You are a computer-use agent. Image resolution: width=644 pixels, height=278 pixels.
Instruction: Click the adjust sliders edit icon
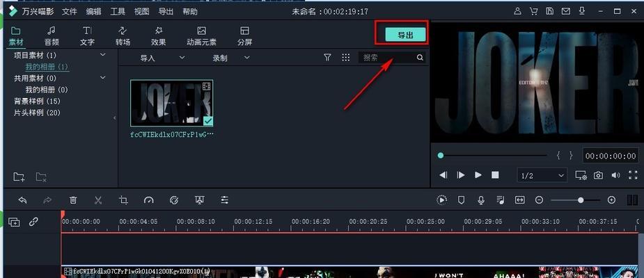tap(225, 200)
